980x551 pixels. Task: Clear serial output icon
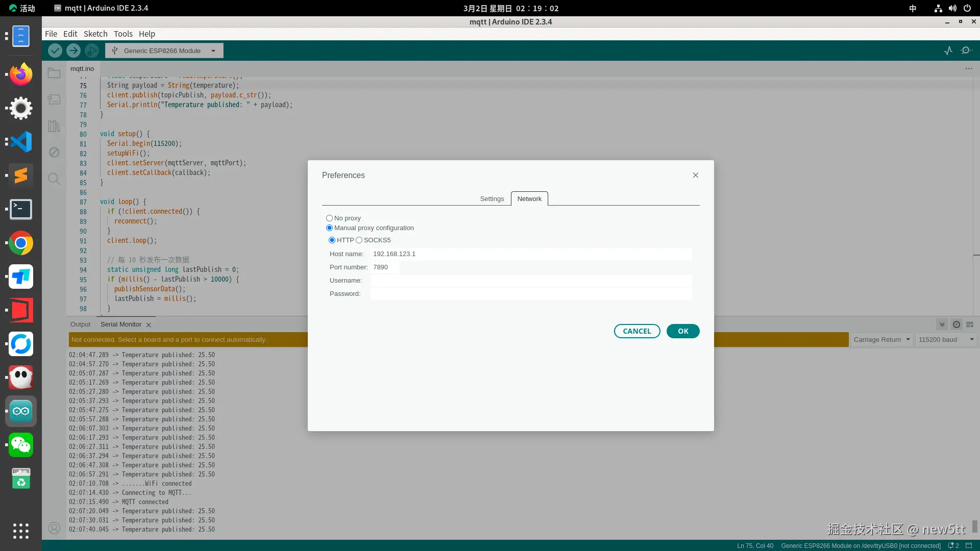pos(970,324)
